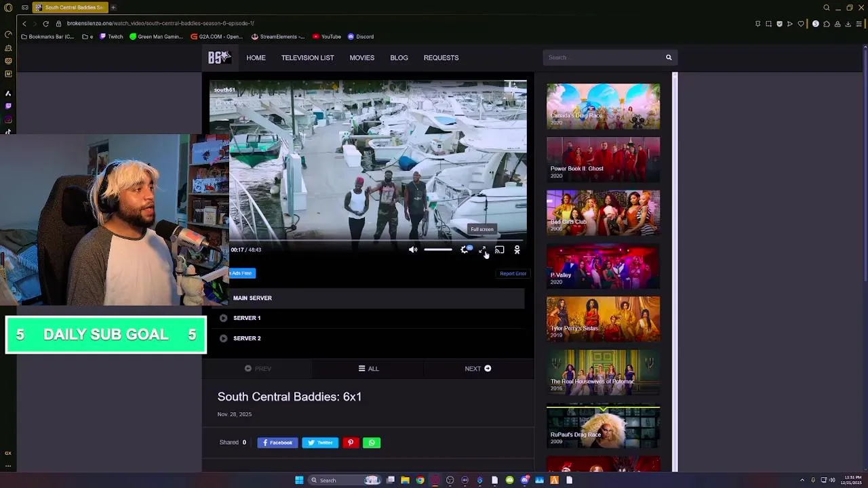Open Power Book II: Ghost thumbnail

[x=603, y=159]
